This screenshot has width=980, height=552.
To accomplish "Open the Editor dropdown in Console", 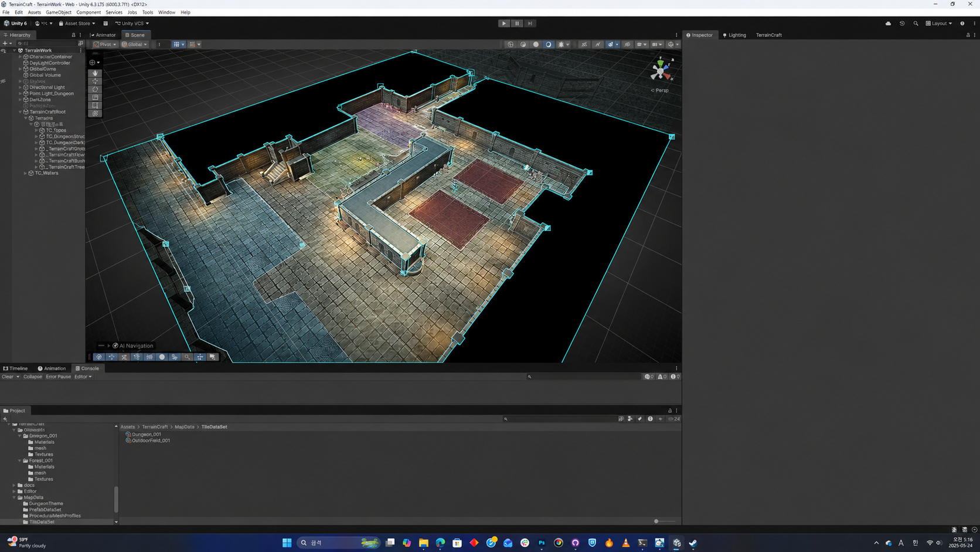I will pos(83,377).
